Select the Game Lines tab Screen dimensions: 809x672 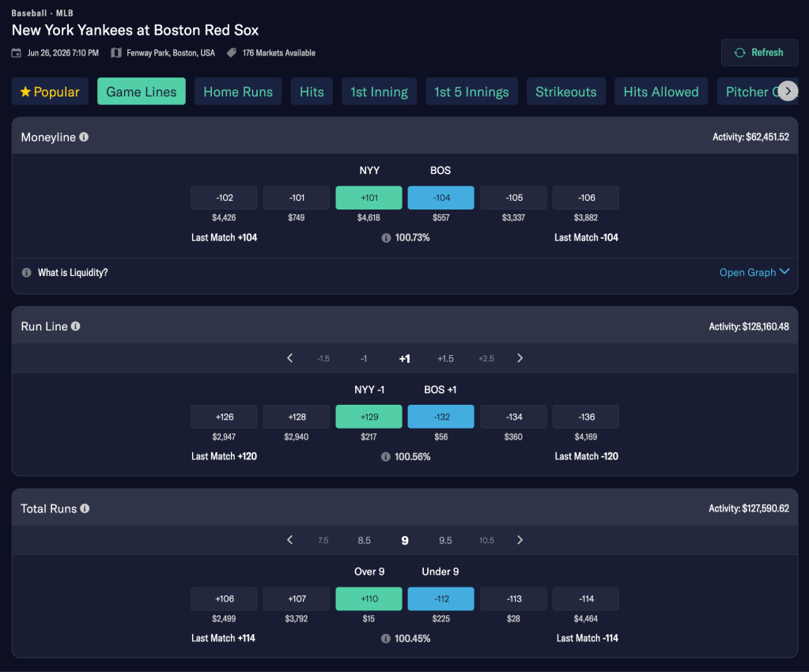click(142, 91)
